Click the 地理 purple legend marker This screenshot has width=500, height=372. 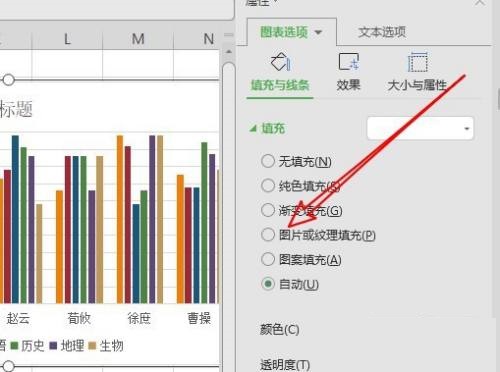click(53, 346)
